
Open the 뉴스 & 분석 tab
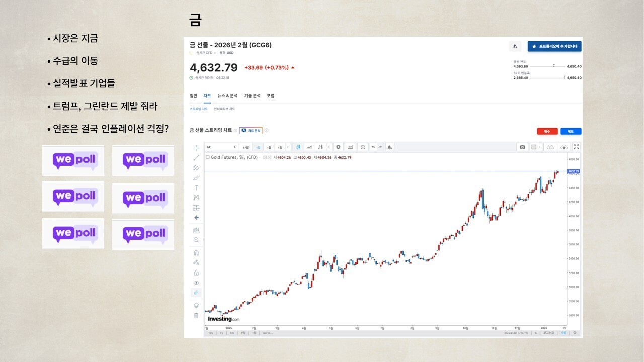[x=227, y=96]
